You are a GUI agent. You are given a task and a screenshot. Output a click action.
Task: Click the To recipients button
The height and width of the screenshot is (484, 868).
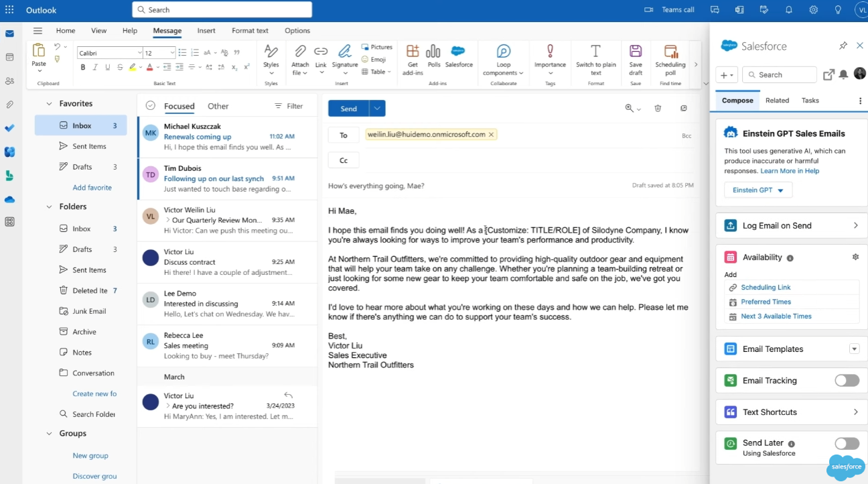tap(344, 135)
